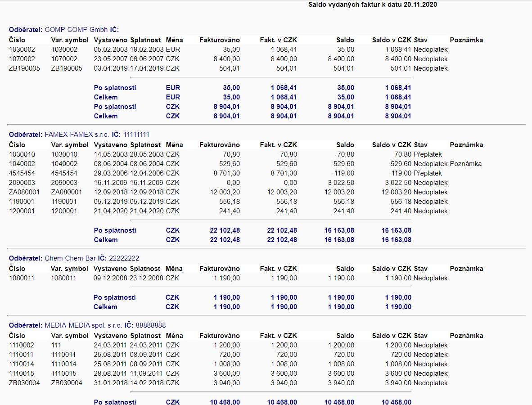The image size is (532, 405).
Task: Click the EUR currency of invoice 1030002
Action: click(x=172, y=49)
